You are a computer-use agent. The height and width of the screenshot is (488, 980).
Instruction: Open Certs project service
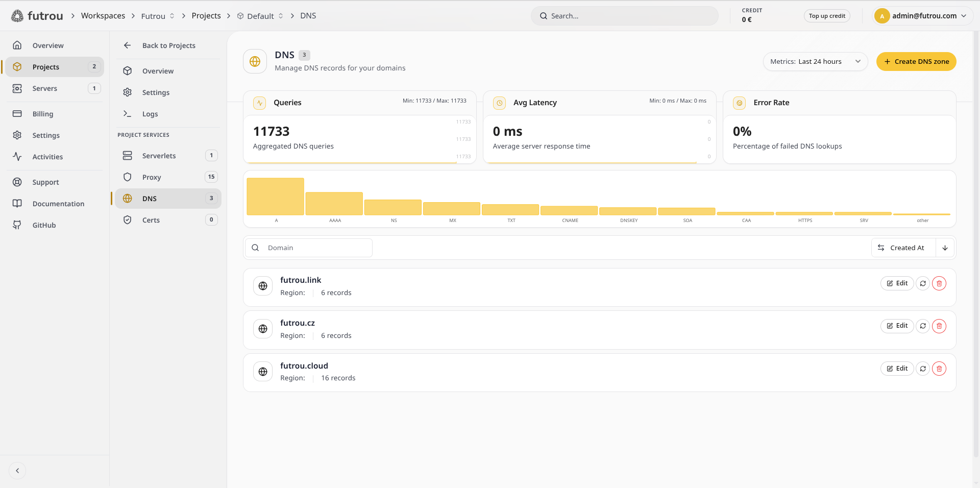[168, 220]
